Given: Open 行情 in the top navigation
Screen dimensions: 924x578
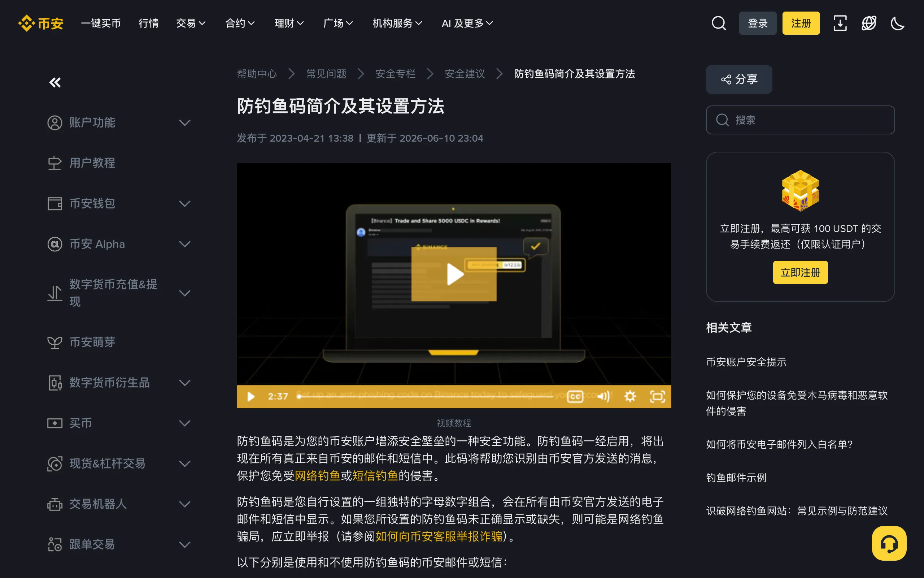Looking at the screenshot, I should point(149,23).
